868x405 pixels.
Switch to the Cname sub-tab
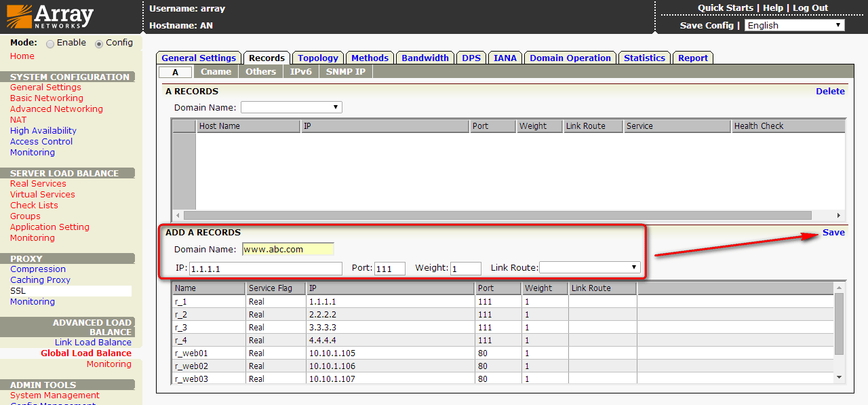click(216, 72)
